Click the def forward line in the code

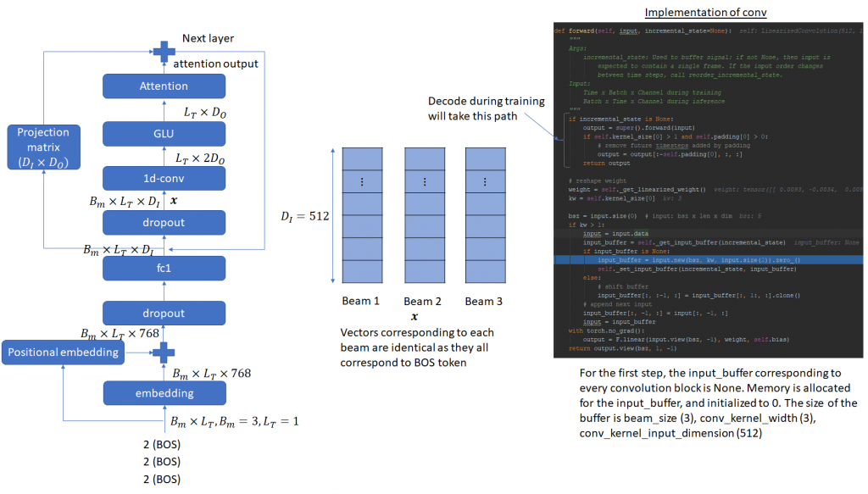tap(644, 31)
